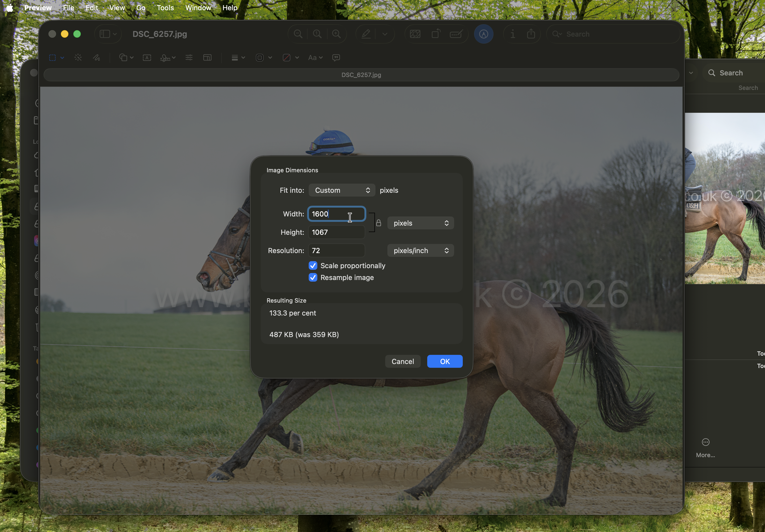Open the Fit into dropdown

point(342,190)
